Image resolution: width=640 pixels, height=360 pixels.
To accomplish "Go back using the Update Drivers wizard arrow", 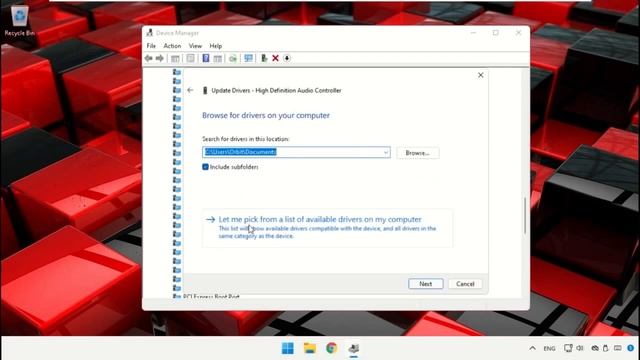I will (190, 90).
